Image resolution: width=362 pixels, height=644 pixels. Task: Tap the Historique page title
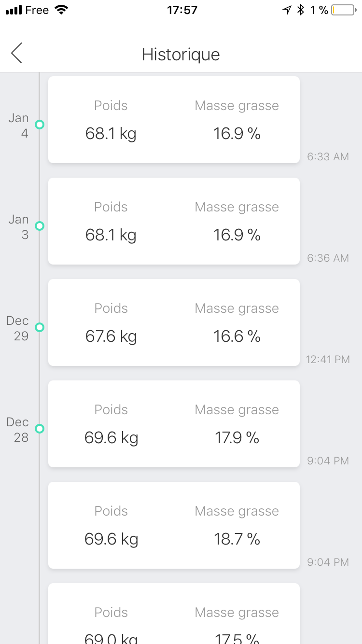[x=181, y=54]
